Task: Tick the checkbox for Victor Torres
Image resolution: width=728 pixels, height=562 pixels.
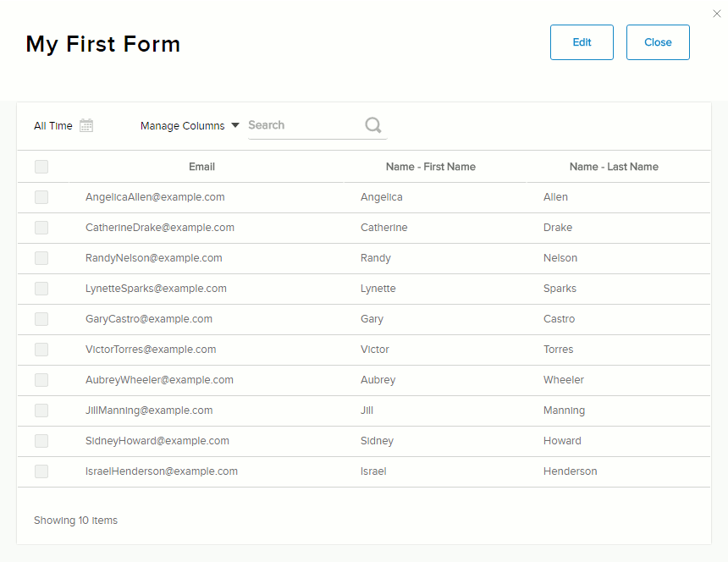Action: click(x=41, y=350)
